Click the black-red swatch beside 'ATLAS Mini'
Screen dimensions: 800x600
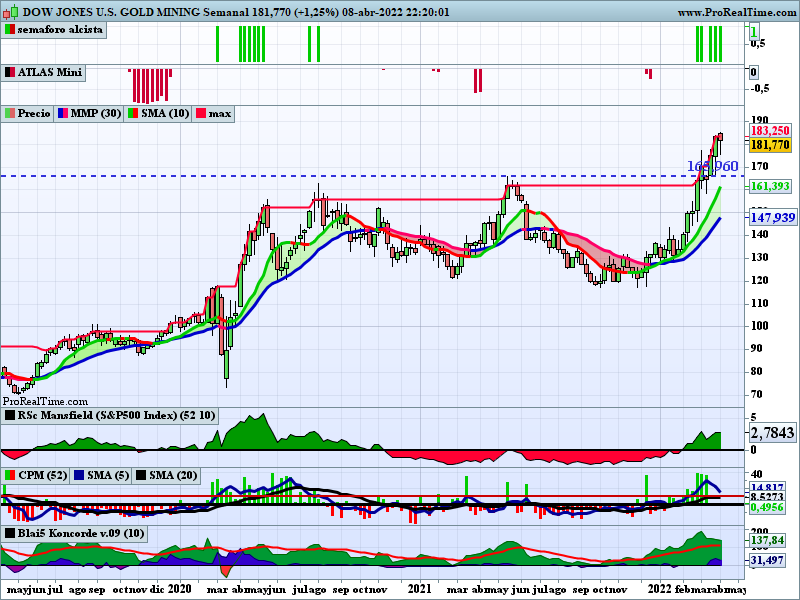click(x=10, y=72)
